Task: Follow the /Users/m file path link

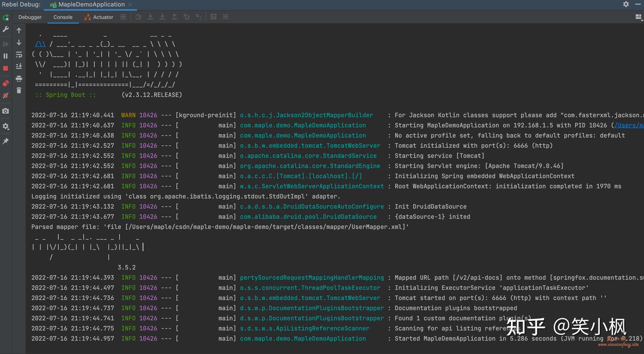Action: [629, 125]
